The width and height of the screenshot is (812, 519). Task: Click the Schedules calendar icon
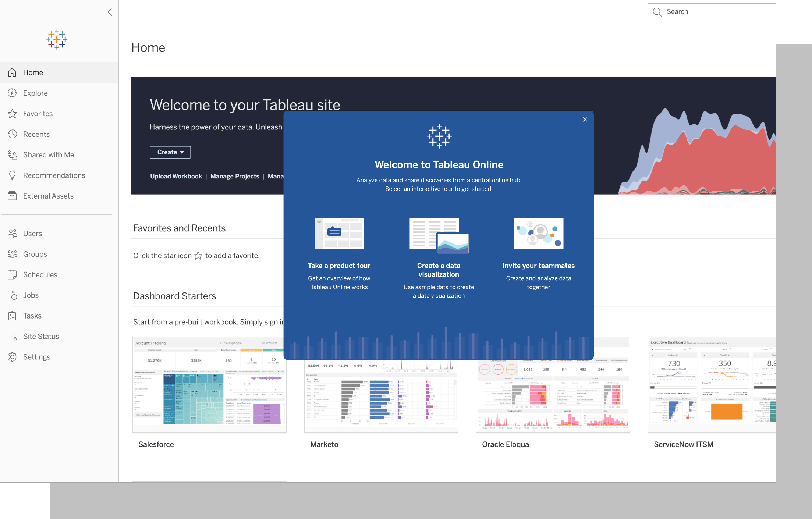[x=12, y=275]
